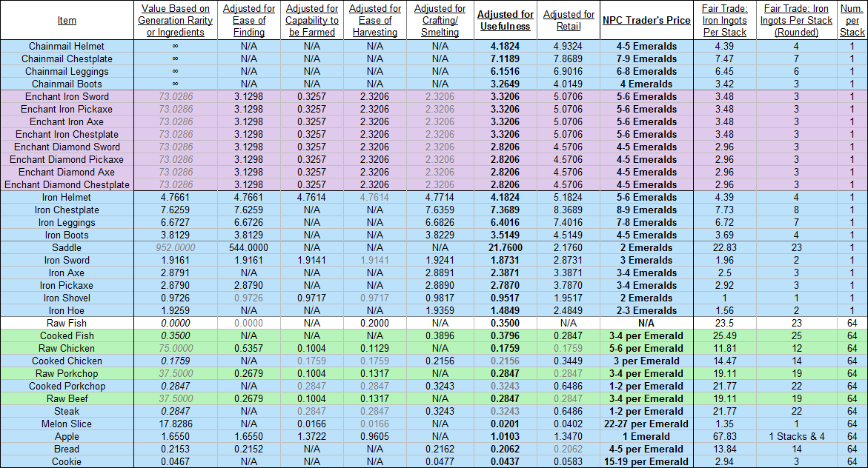
Task: Select the 'Chainmail Boots' cell
Action: (67, 84)
